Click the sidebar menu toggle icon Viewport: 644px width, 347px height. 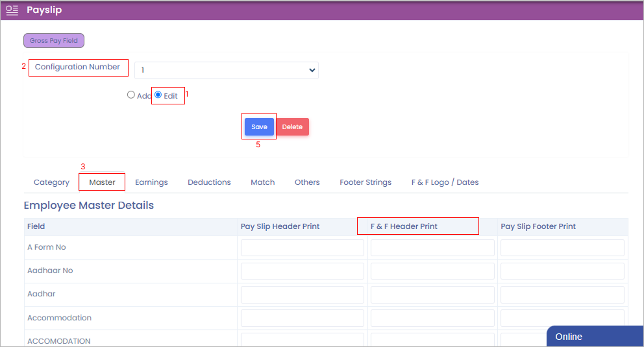coord(12,10)
